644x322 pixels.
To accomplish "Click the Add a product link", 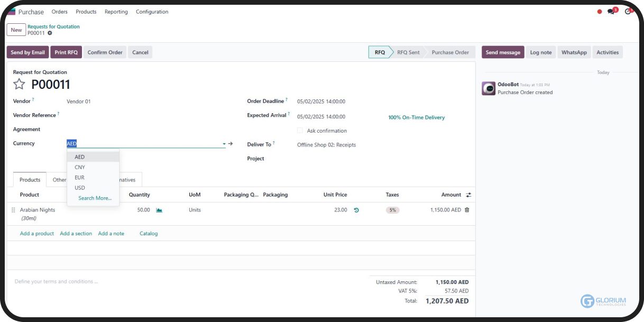I will (x=37, y=234).
